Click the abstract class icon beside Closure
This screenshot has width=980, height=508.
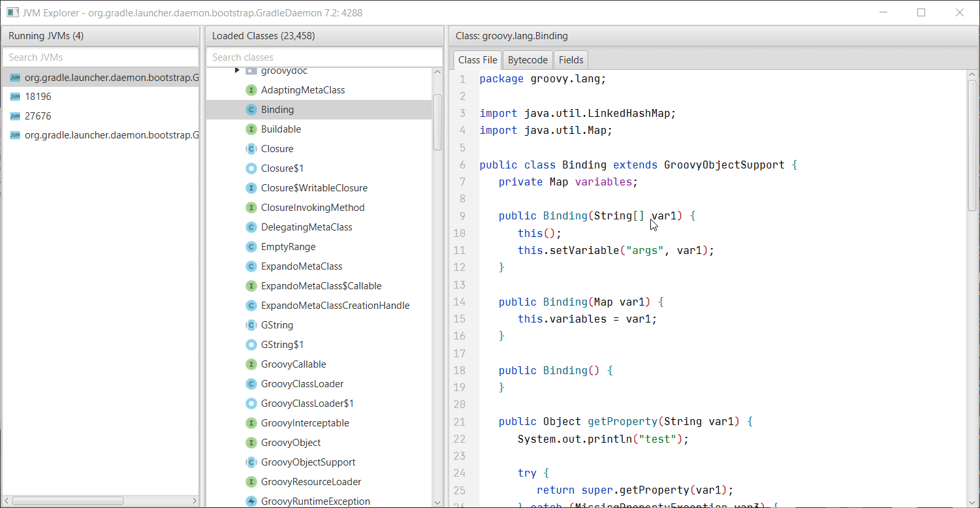tap(251, 149)
